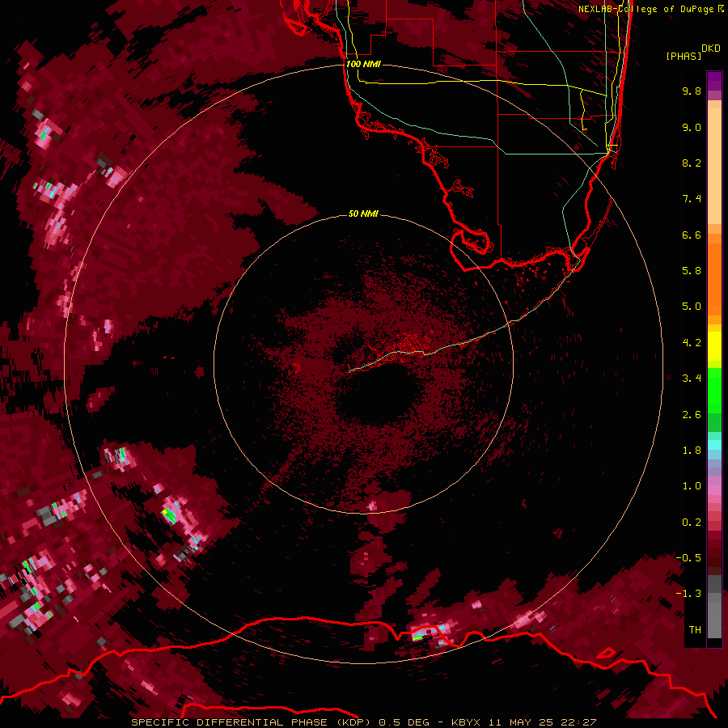
Task: Click the 11 MAY 25 22:27 timestamp
Action: click(x=542, y=722)
